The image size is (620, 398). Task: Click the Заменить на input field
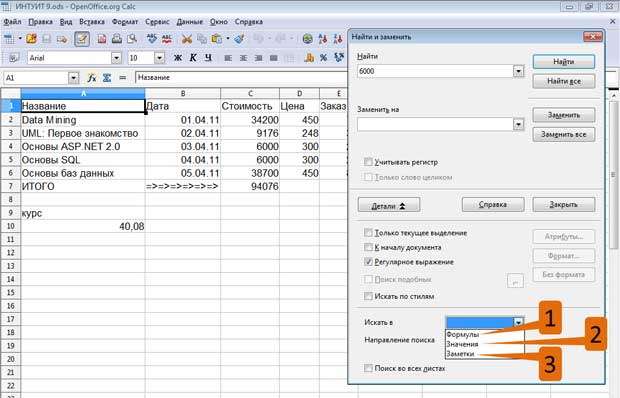(435, 124)
